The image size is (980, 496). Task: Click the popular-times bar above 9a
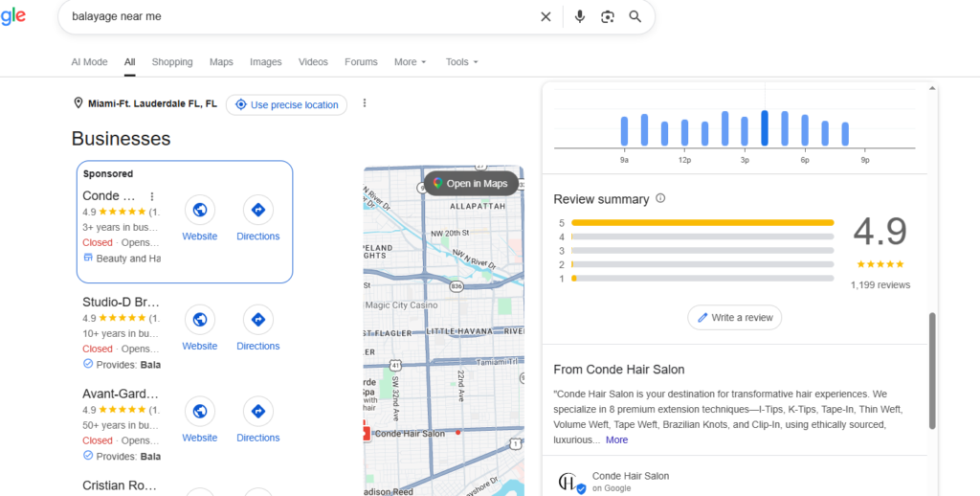tap(624, 131)
